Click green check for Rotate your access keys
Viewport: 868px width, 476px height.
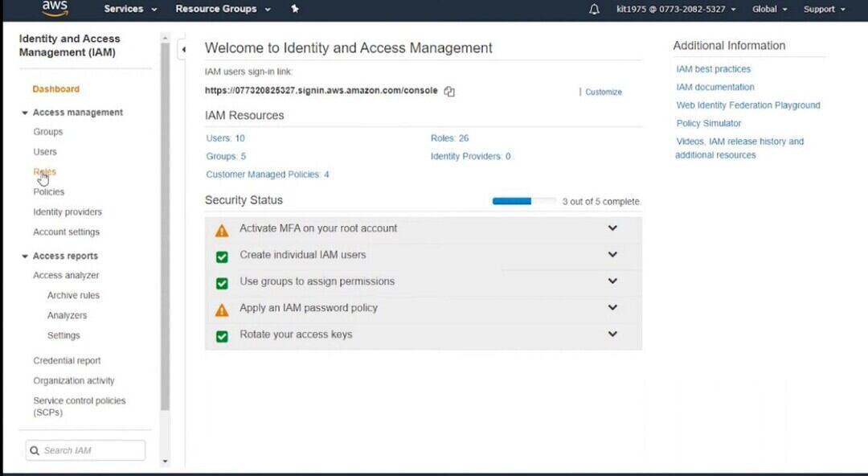(x=222, y=336)
